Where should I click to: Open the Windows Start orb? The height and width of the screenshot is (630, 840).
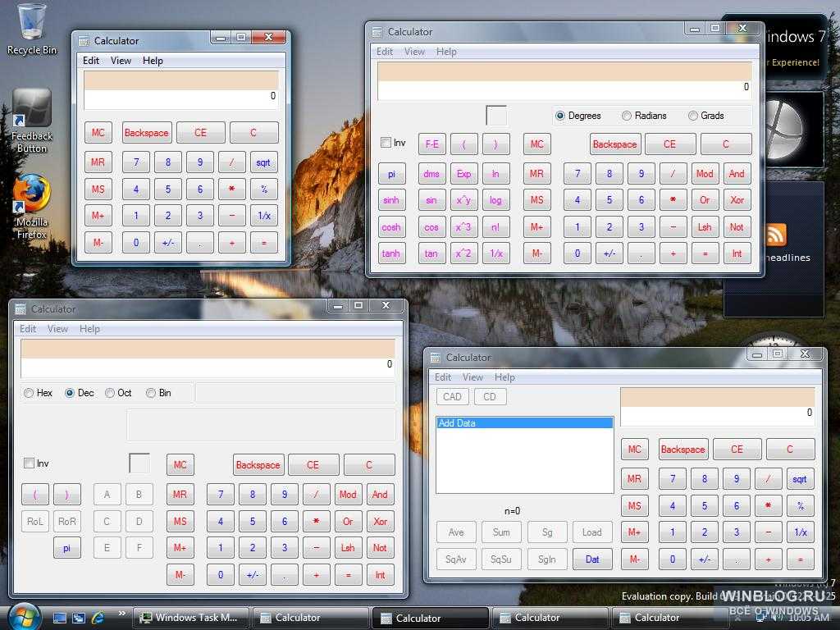click(24, 617)
